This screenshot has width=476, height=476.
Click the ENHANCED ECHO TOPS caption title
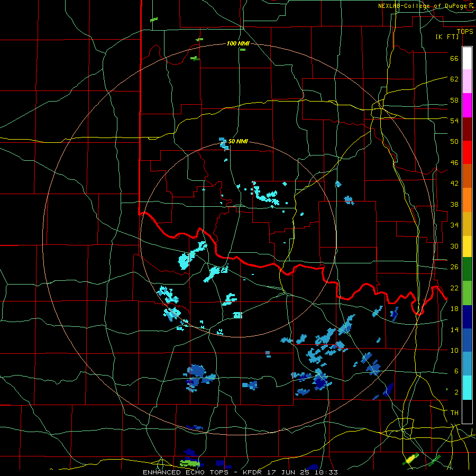click(x=186, y=472)
